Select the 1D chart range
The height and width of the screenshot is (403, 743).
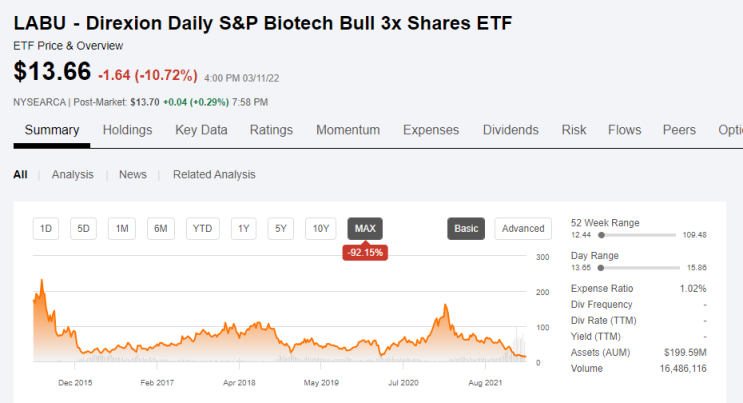pos(46,229)
